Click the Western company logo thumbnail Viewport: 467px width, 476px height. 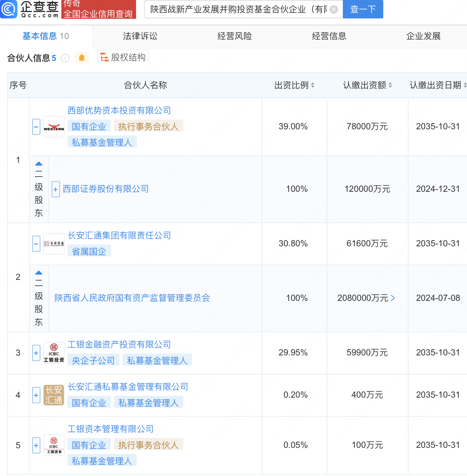pos(54,127)
